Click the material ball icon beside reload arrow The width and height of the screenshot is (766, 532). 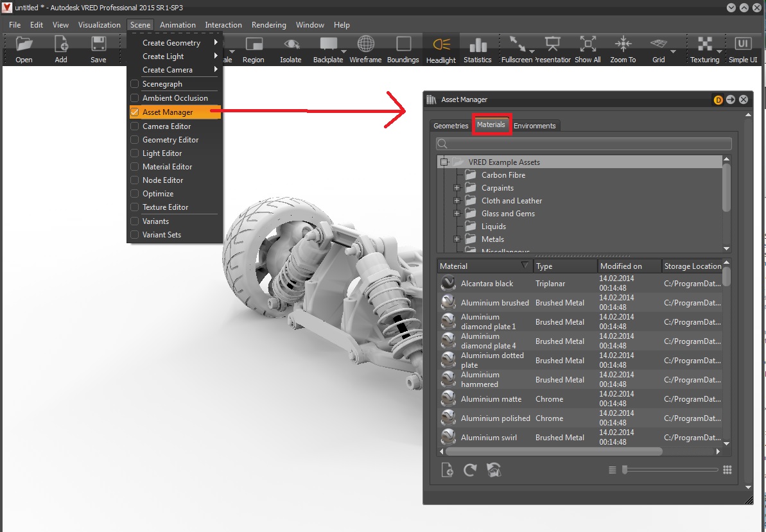tap(494, 470)
